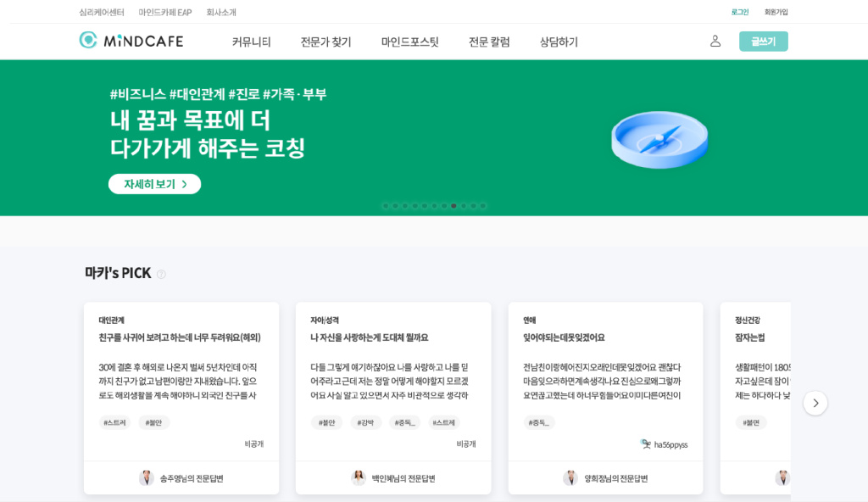The image size is (868, 502).
Task: Click the 회원가입 link
Action: coord(776,12)
